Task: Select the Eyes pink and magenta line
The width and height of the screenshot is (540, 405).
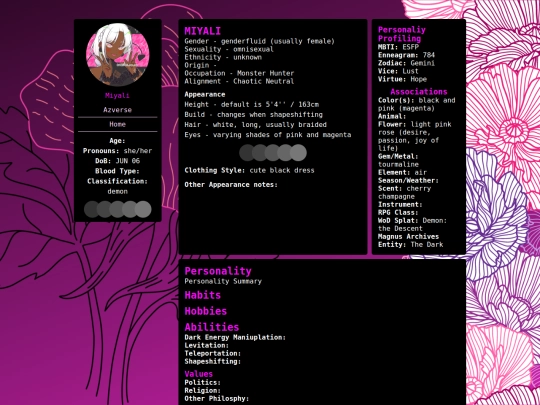Action: [268, 135]
